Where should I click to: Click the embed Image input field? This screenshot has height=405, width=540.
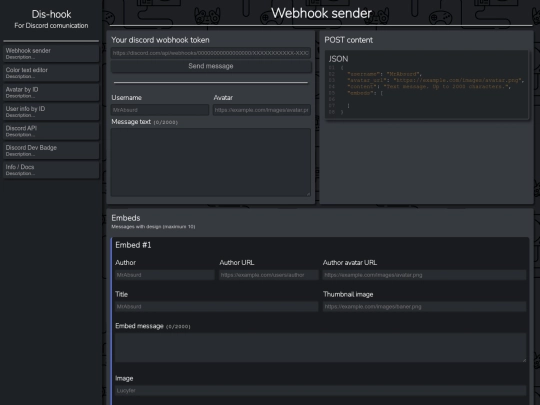(321, 391)
